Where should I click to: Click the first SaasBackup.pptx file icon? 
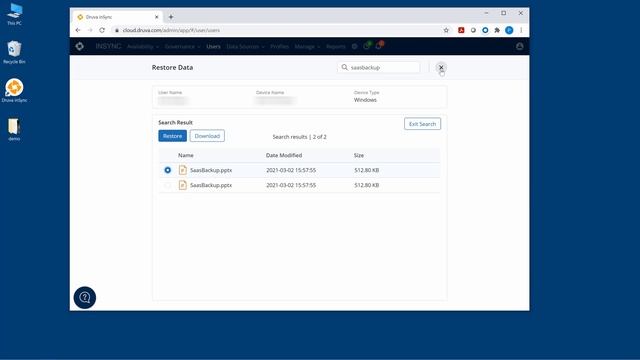[x=183, y=170]
